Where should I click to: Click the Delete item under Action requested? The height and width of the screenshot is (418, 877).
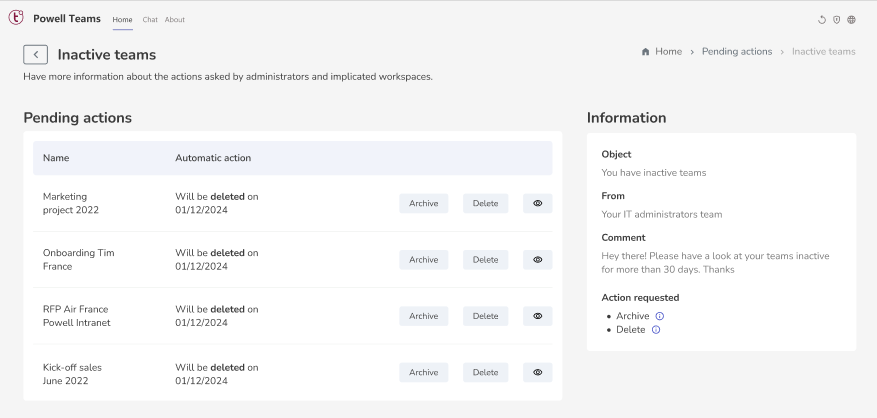[x=631, y=330]
